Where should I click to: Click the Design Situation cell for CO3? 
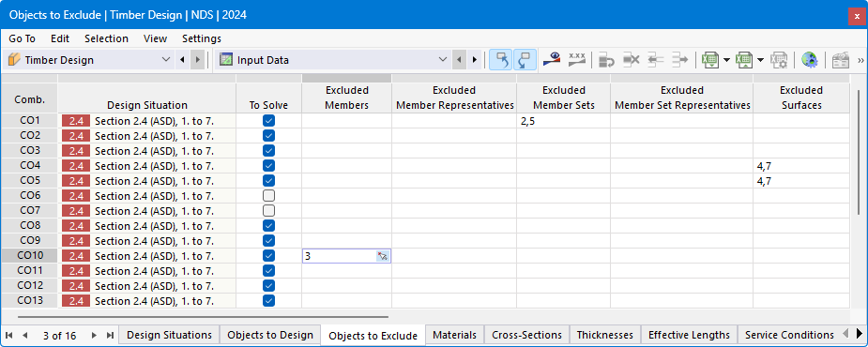coord(146,151)
